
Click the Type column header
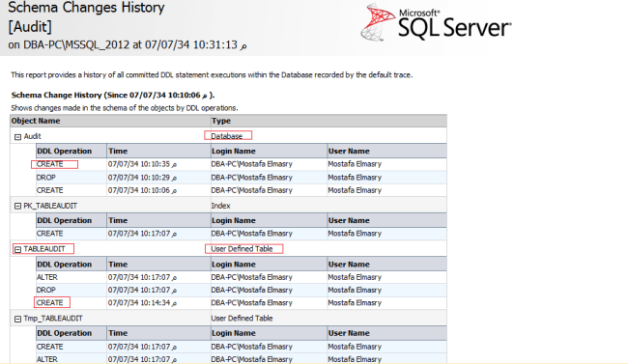pyautogui.click(x=221, y=121)
